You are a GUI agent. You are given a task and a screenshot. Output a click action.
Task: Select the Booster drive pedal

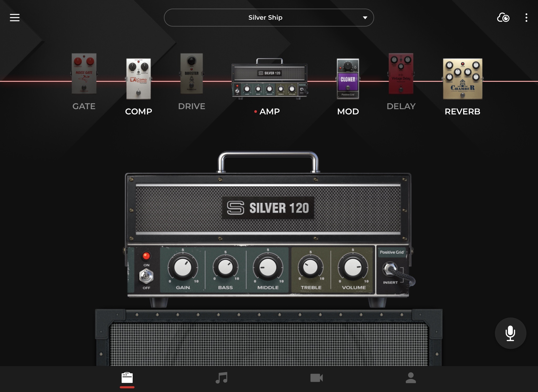192,73
